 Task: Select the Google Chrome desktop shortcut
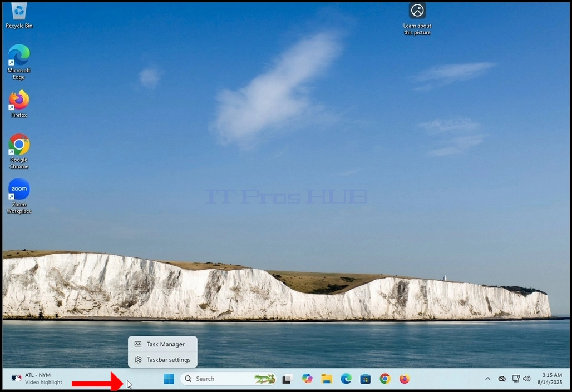(x=19, y=151)
